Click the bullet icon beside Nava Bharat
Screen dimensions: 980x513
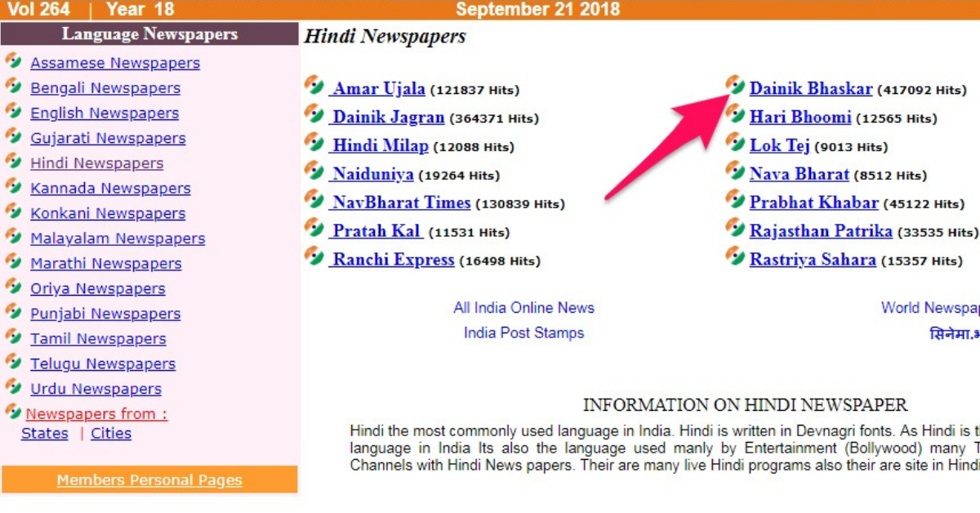[736, 171]
